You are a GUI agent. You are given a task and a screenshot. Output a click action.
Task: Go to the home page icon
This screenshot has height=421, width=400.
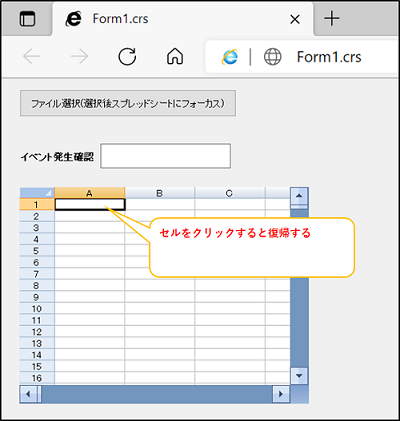[175, 56]
